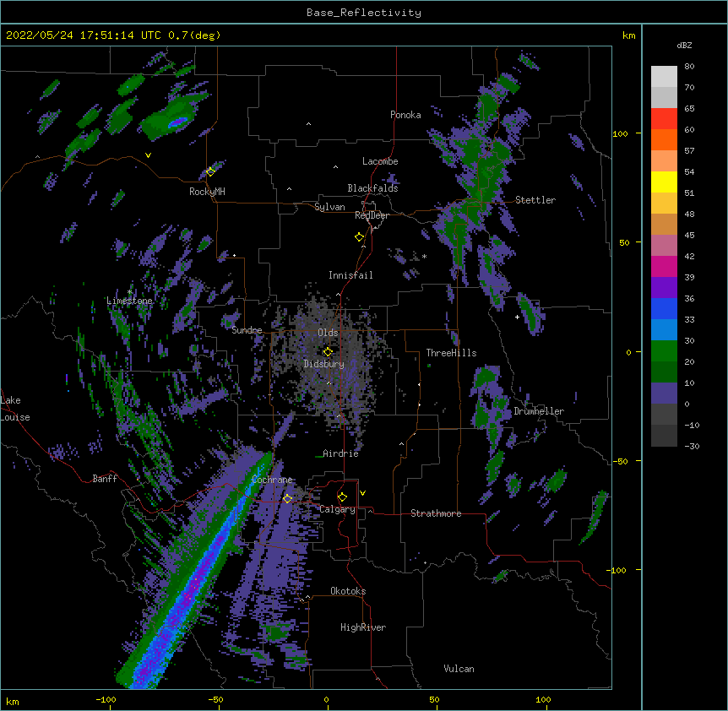Screen dimensions: 728x711
Task: Click the Stettler label
Action: pyautogui.click(x=535, y=200)
